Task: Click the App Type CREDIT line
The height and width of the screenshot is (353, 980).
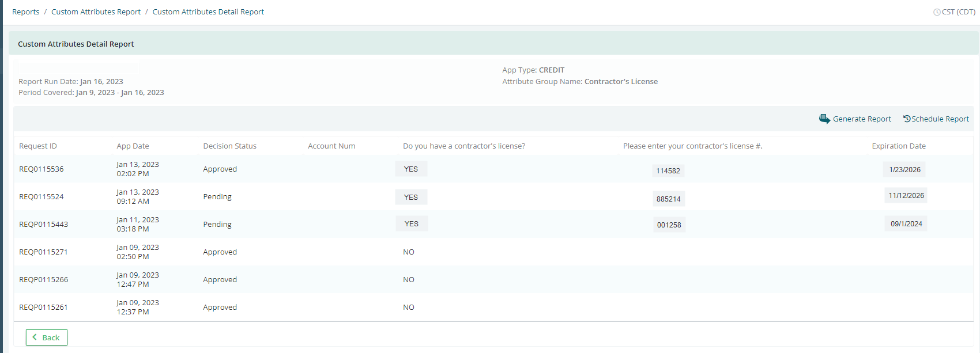Action: tap(533, 70)
